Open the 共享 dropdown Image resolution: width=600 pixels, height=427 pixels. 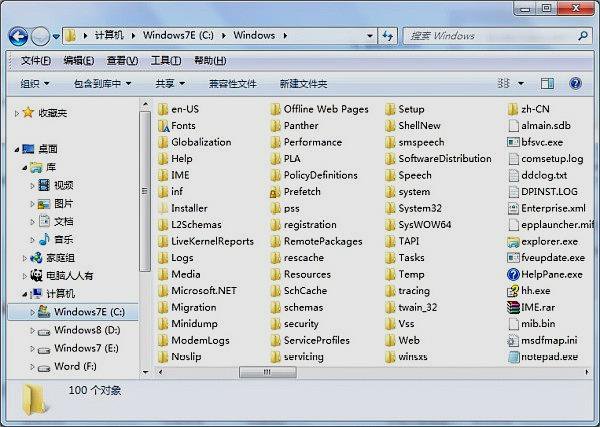(x=170, y=83)
